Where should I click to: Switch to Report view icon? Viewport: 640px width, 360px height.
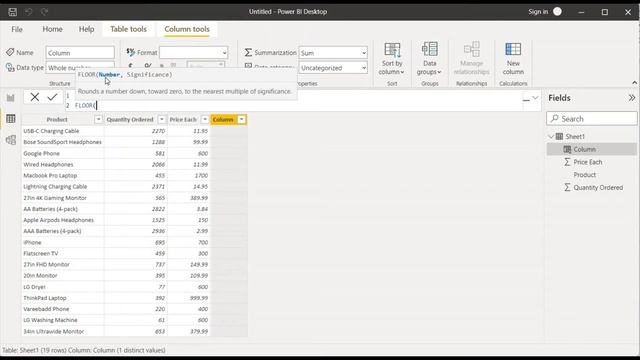coord(11,98)
